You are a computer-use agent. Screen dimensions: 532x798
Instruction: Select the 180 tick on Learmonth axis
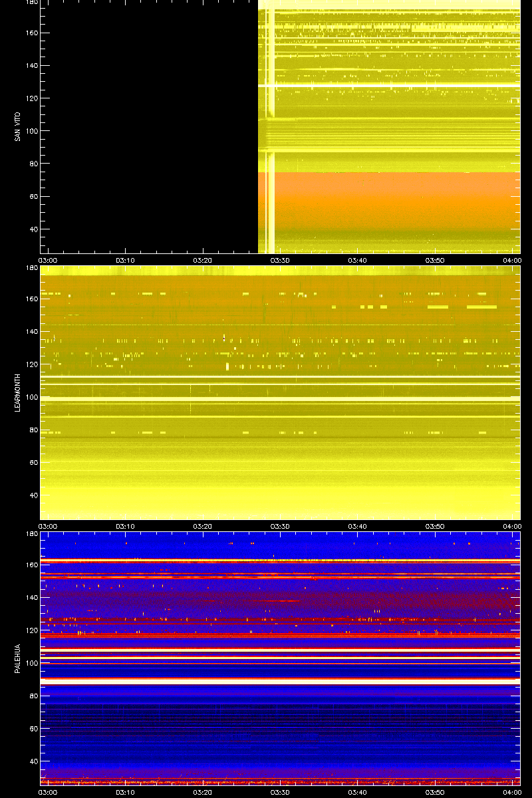(31, 268)
